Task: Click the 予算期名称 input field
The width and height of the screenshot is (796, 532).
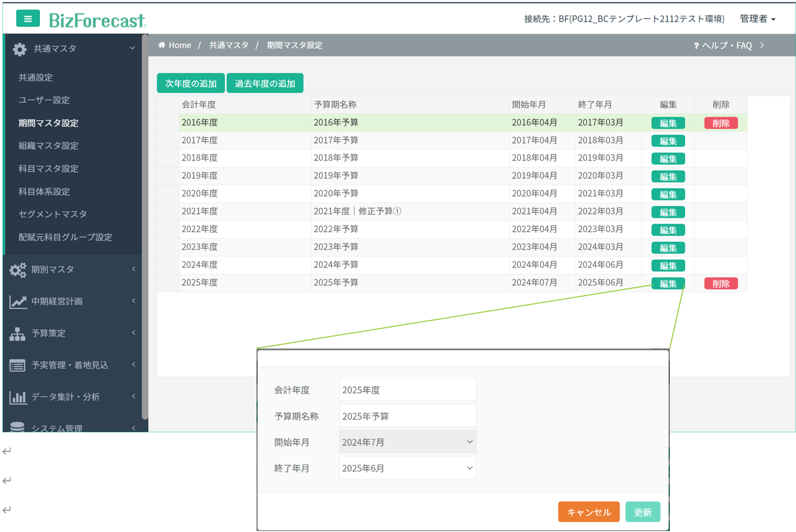Action: [407, 416]
